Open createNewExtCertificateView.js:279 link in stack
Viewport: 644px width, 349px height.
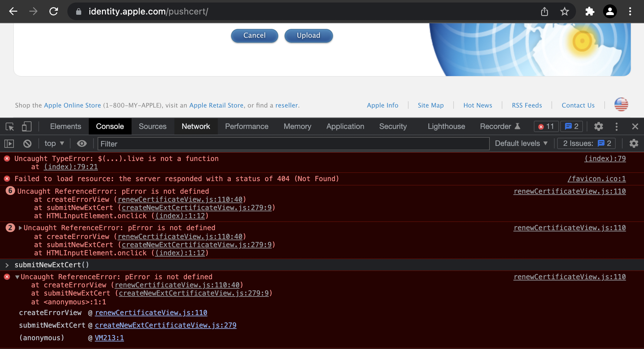point(166,325)
